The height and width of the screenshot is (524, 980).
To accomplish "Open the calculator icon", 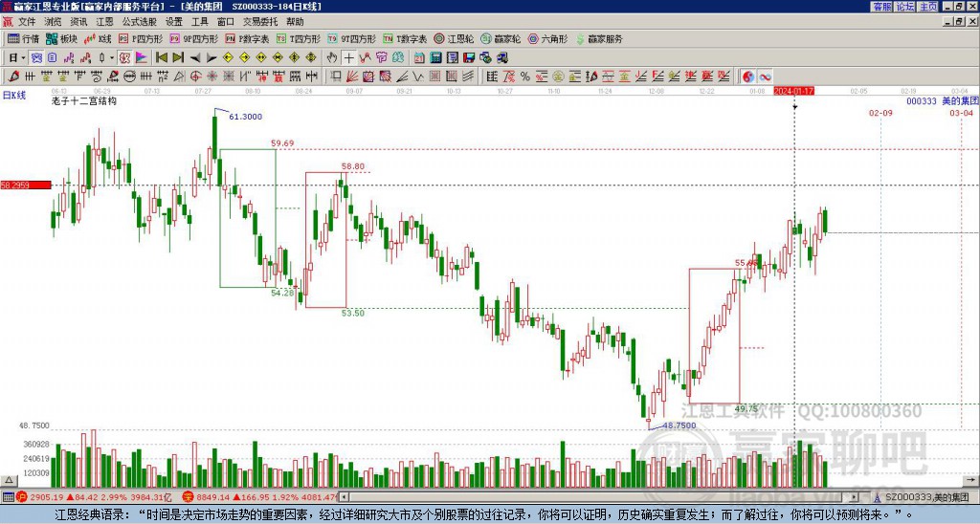I will pyautogui.click(x=435, y=57).
